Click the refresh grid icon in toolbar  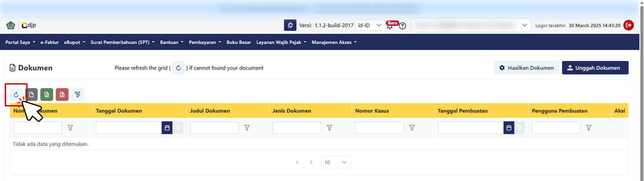(x=16, y=95)
